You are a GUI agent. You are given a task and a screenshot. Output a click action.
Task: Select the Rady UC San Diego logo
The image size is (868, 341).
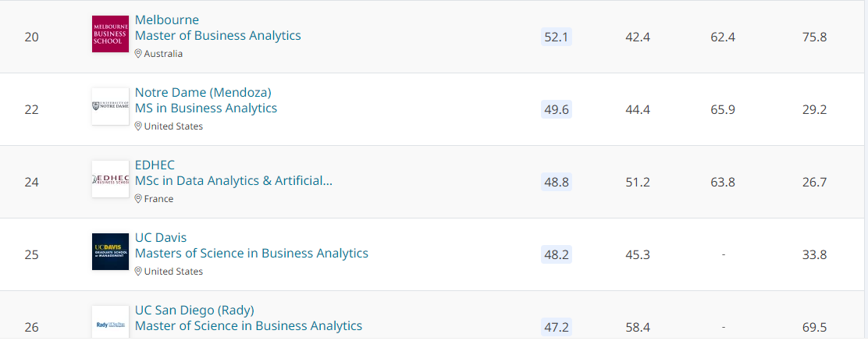pos(110,323)
